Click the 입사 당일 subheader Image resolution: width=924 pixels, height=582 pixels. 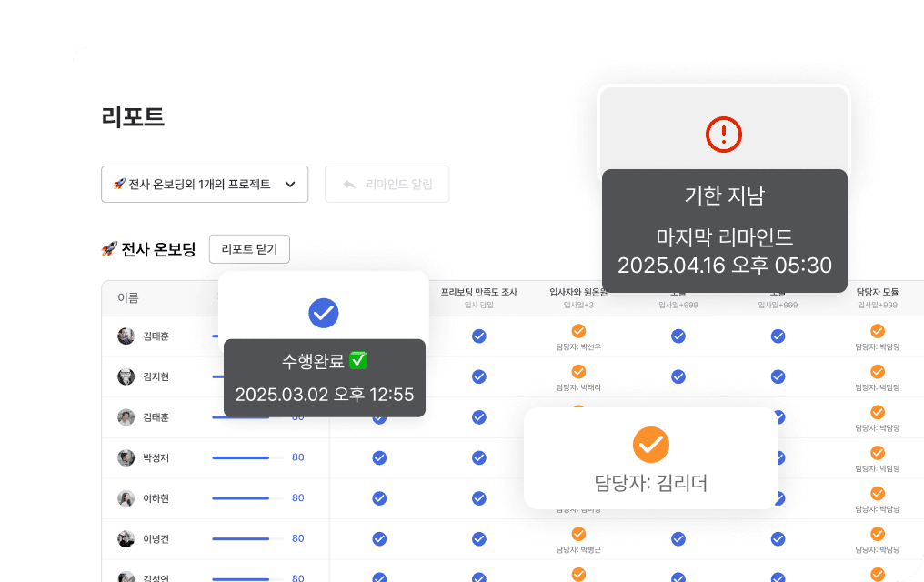point(479,306)
